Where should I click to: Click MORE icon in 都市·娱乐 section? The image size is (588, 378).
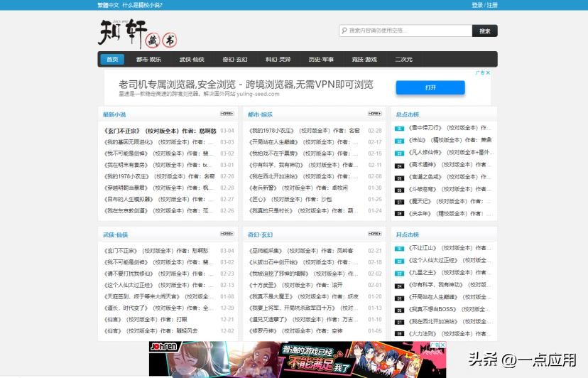(374, 114)
